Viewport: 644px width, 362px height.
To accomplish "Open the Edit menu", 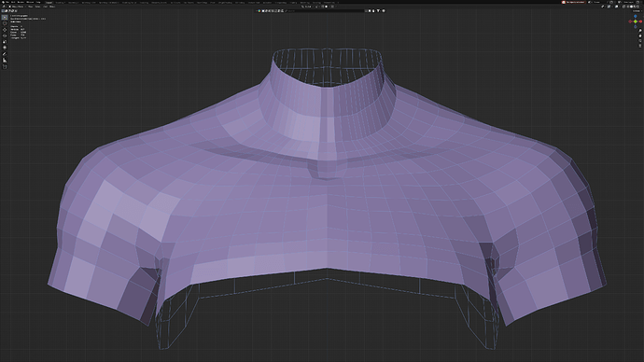I will (13, 2).
